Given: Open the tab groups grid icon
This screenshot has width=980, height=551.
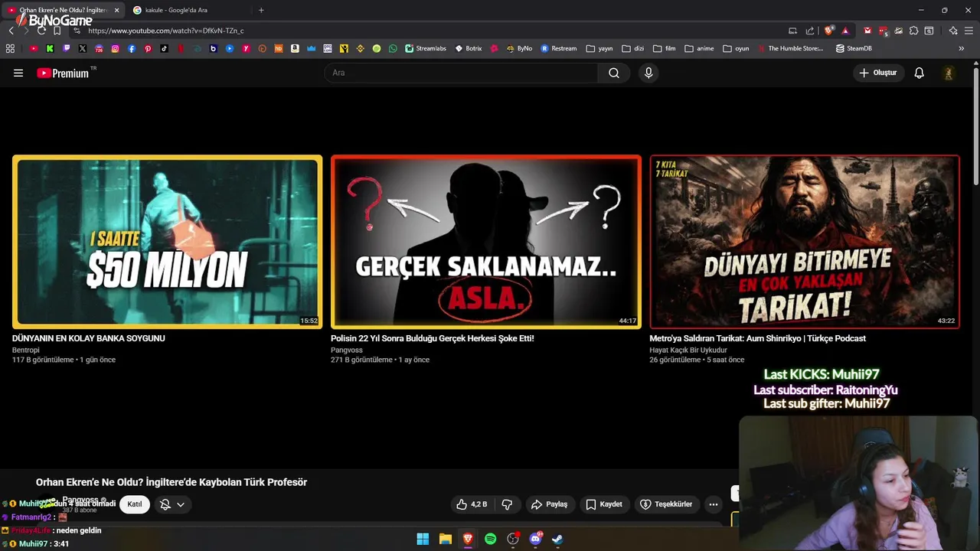Looking at the screenshot, I should [10, 48].
